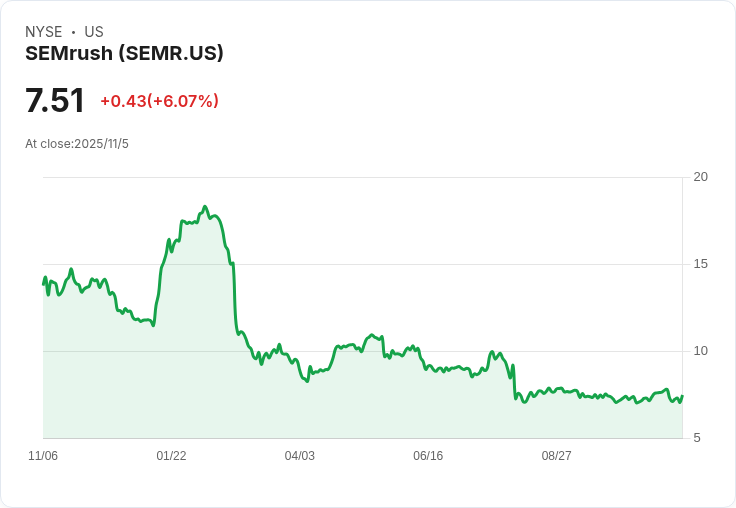Screen dimensions: 736x508
Task: Click the +0.43(+6.07%) price change
Action: click(159, 101)
